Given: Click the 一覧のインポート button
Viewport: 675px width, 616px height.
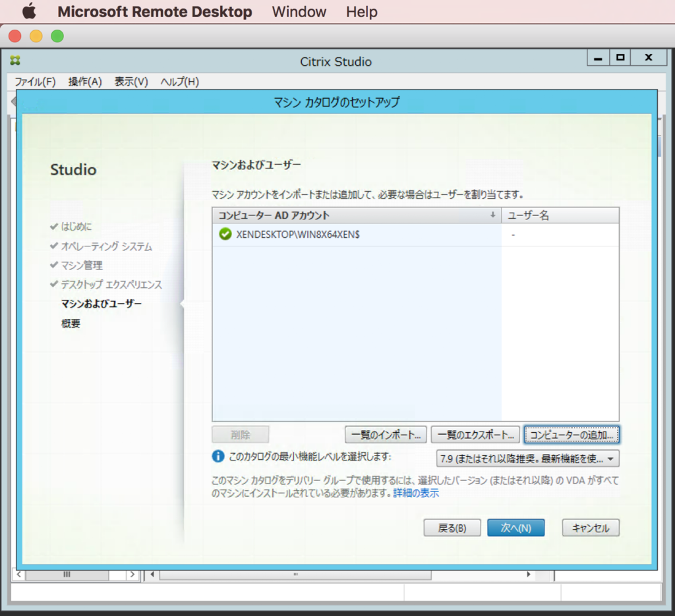Looking at the screenshot, I should [386, 434].
